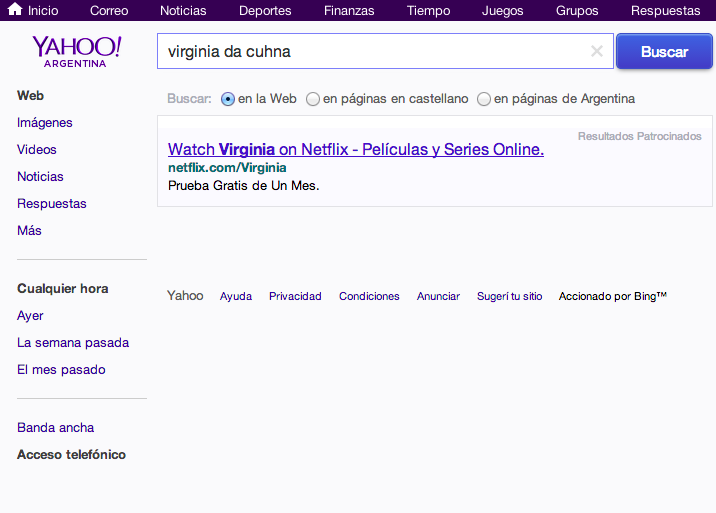Open the Condiciones footer link
Screen dimensions: 716x513
point(369,296)
